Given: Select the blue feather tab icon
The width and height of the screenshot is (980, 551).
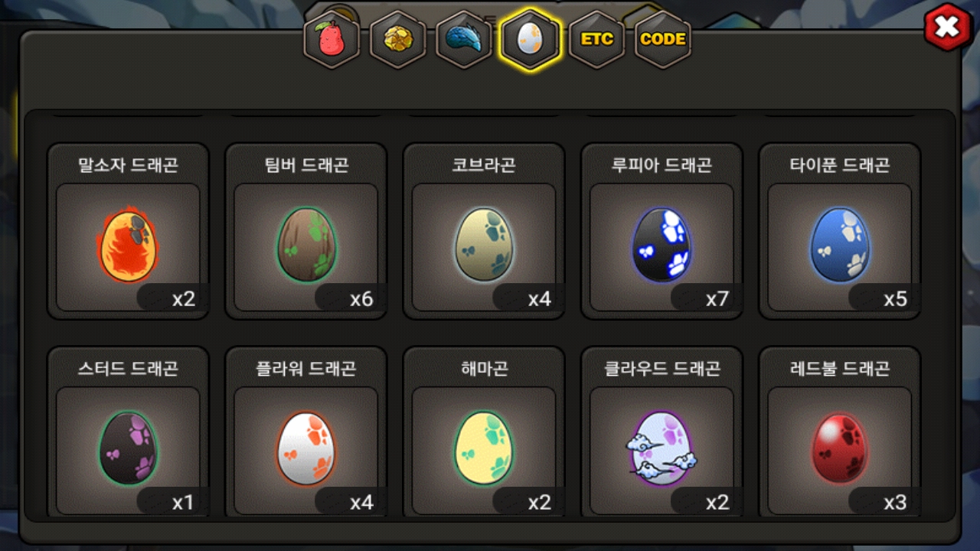Looking at the screenshot, I should (464, 39).
